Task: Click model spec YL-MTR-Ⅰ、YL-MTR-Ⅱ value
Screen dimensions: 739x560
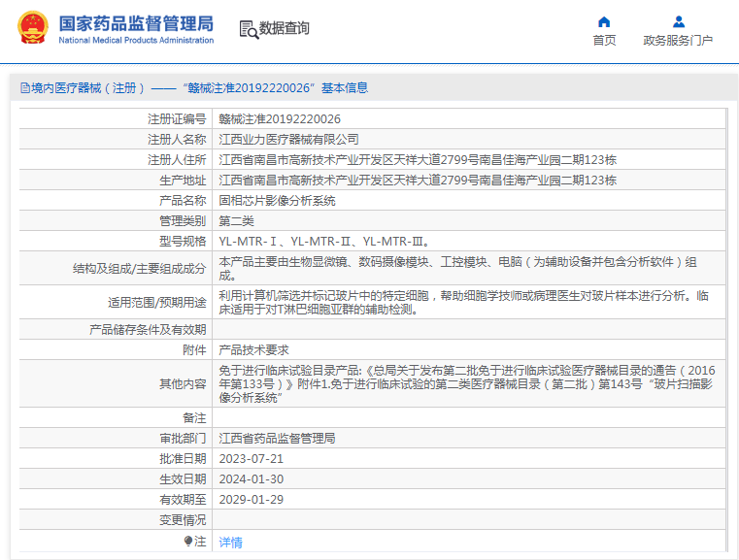Action: 323,241
